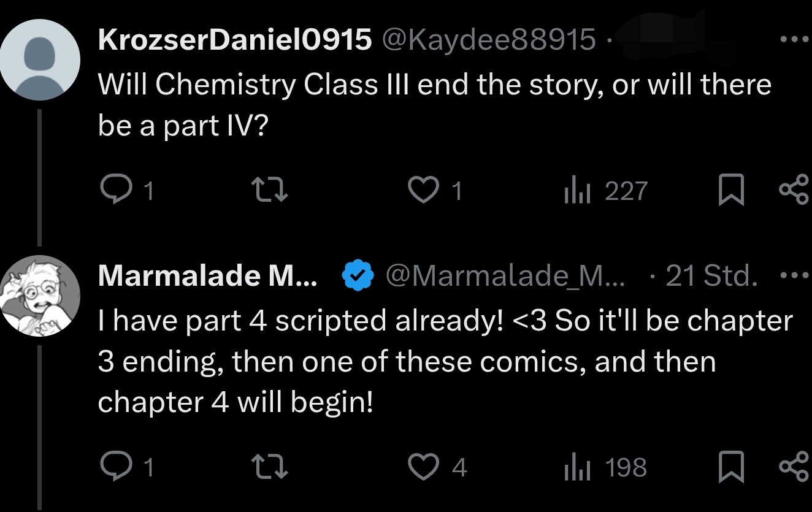This screenshot has height=512, width=812.
Task: Open the @Kaydee88915 handle link
Action: click(x=489, y=39)
